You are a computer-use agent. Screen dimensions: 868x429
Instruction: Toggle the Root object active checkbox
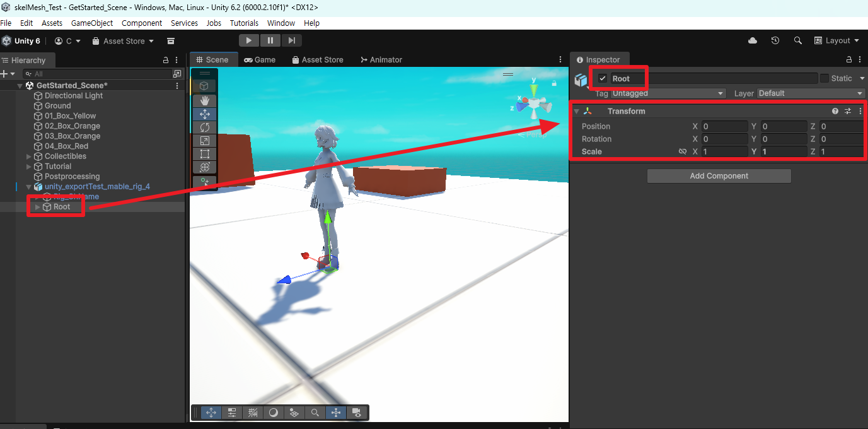tap(603, 78)
